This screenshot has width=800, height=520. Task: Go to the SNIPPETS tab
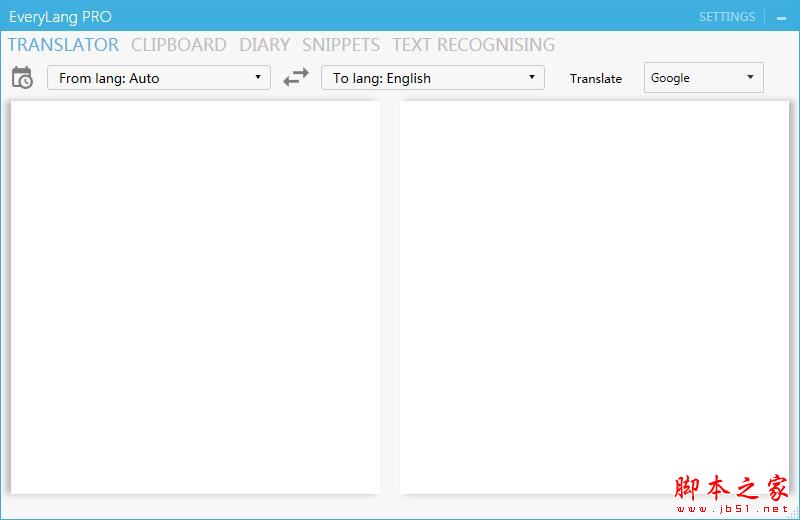pos(341,45)
